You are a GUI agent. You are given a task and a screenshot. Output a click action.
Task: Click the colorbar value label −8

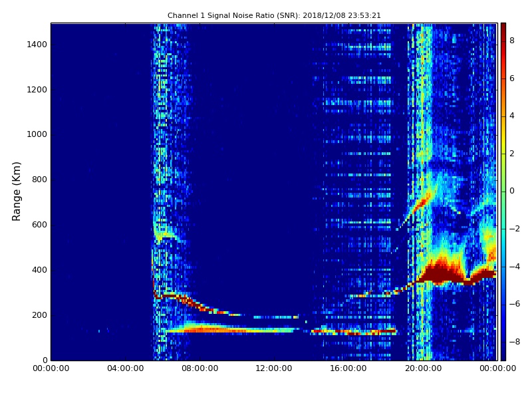coord(515,342)
